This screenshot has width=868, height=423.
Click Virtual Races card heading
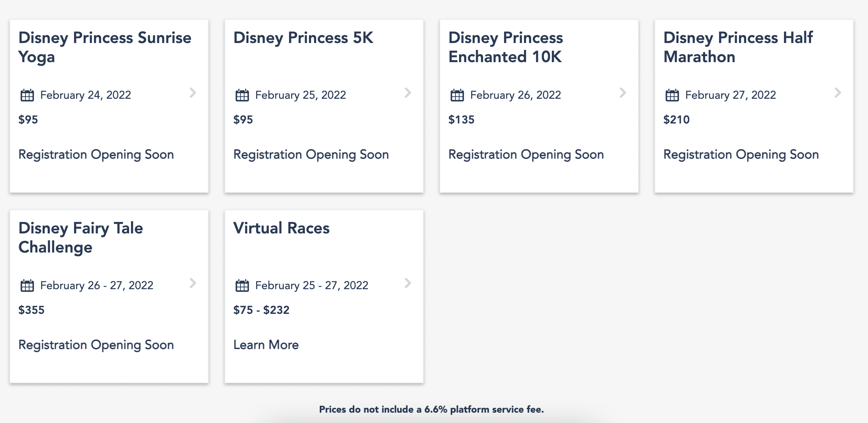281,228
